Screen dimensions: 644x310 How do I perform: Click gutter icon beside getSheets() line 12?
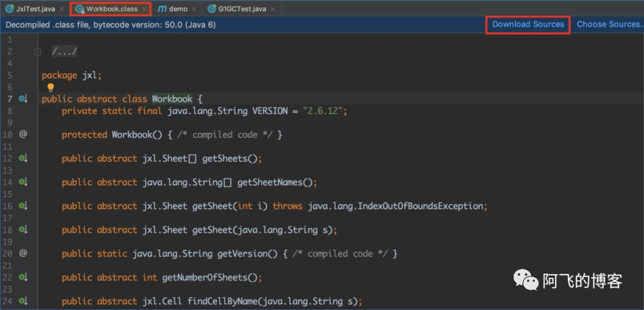[x=23, y=159]
